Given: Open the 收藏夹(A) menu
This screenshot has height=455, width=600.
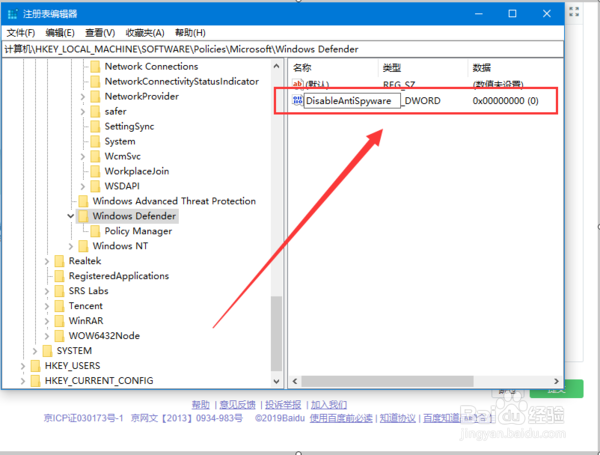Looking at the screenshot, I should click(x=145, y=33).
